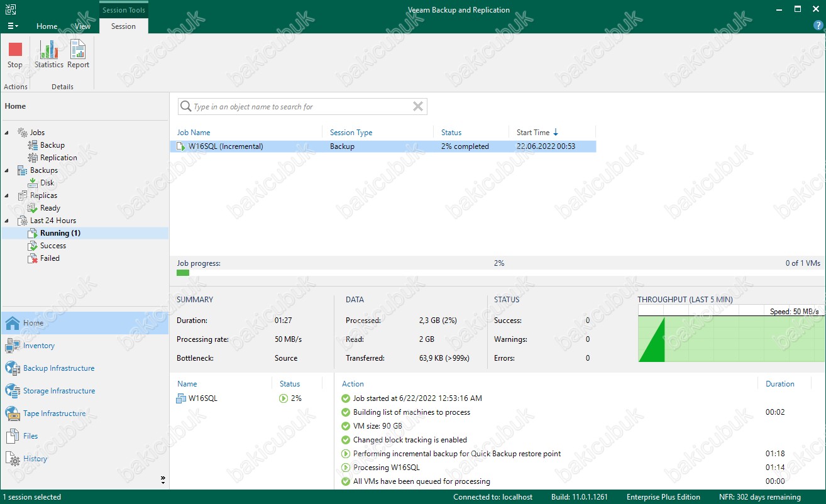The width and height of the screenshot is (826, 504).
Task: Click the Jobs gear icon
Action: click(x=22, y=133)
